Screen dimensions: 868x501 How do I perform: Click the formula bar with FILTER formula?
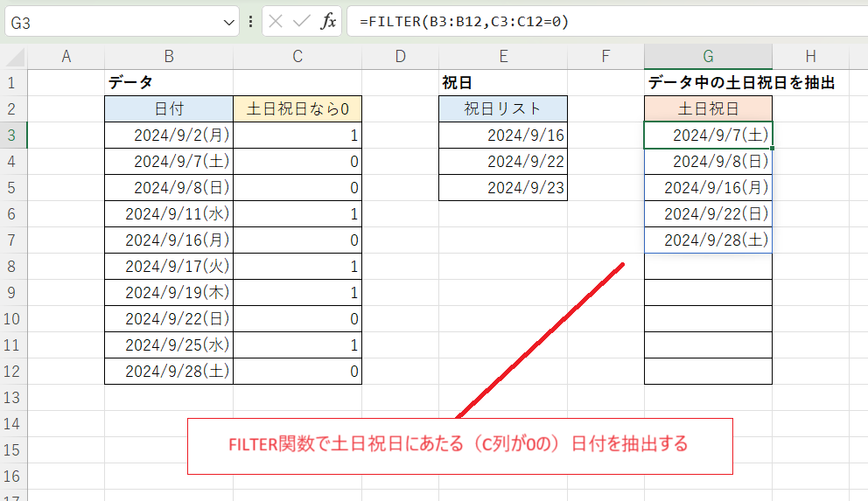(x=607, y=22)
